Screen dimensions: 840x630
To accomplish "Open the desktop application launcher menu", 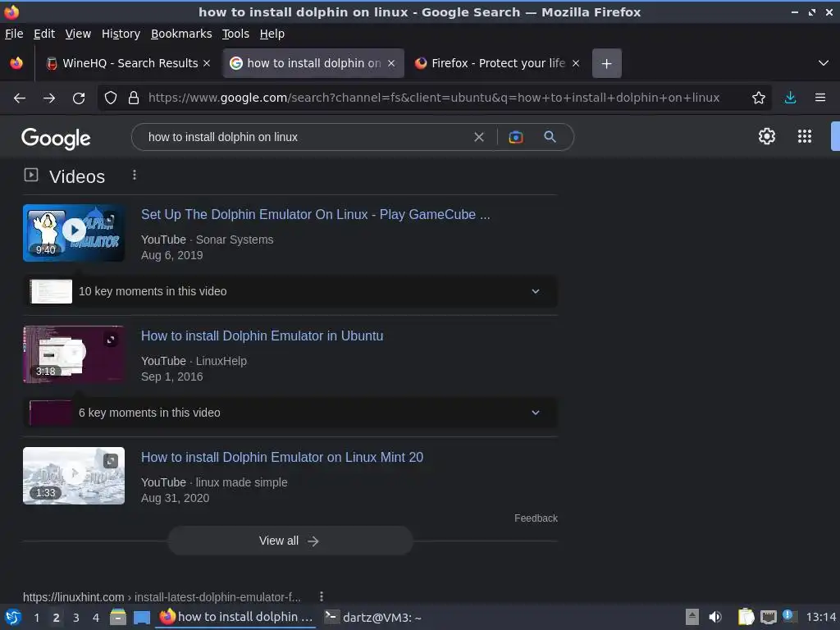I will 13,617.
